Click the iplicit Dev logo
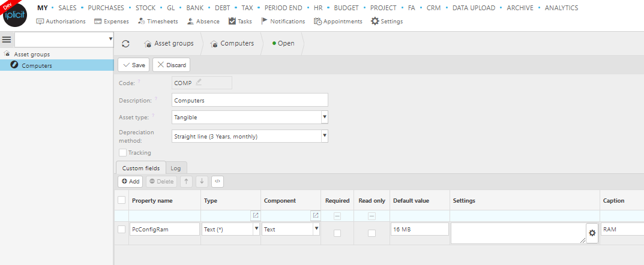This screenshot has width=644, height=265. [15, 14]
